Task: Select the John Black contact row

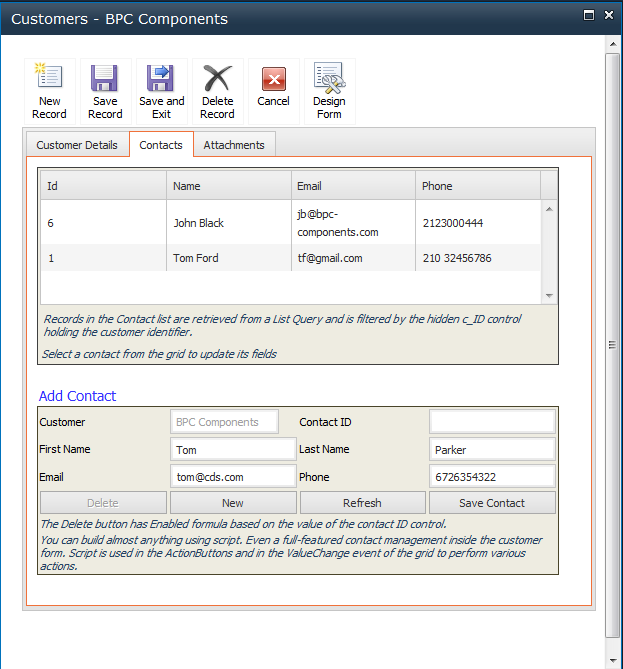Action: pyautogui.click(x=291, y=223)
